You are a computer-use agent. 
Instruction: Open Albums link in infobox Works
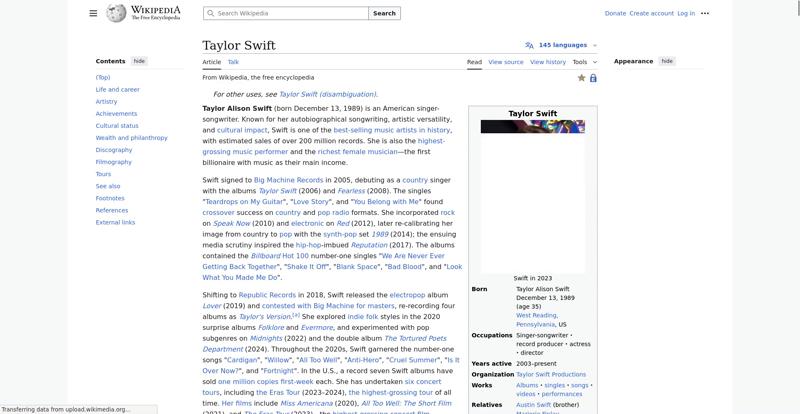point(527,385)
